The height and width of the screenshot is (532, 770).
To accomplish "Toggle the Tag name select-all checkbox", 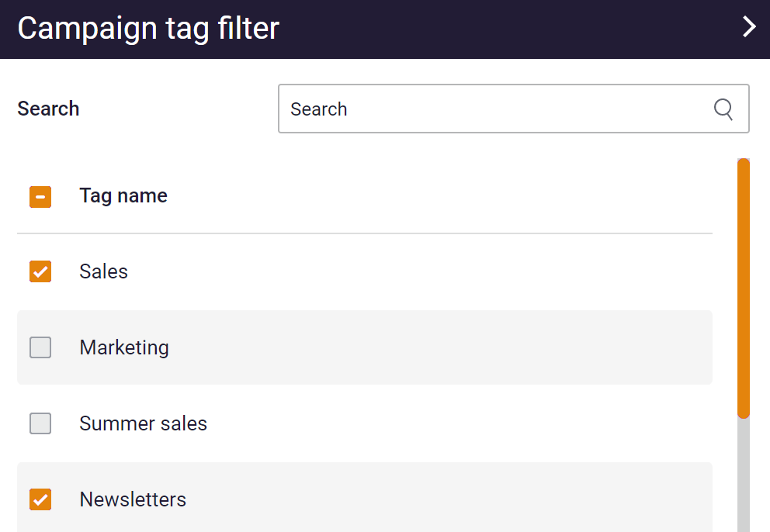I will point(40,197).
